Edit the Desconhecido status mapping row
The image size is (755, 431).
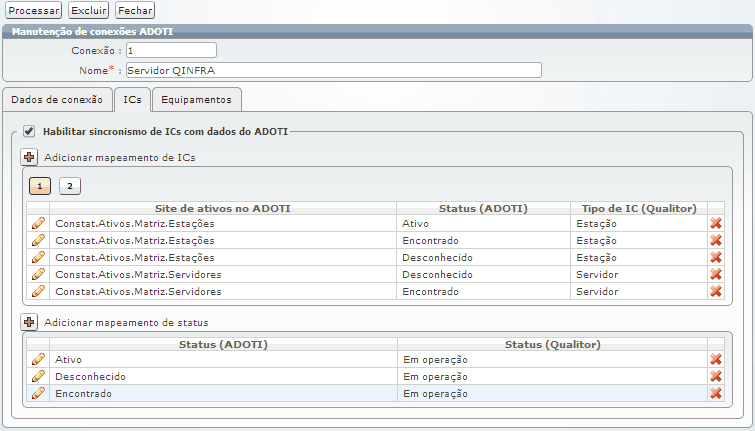click(x=39, y=376)
